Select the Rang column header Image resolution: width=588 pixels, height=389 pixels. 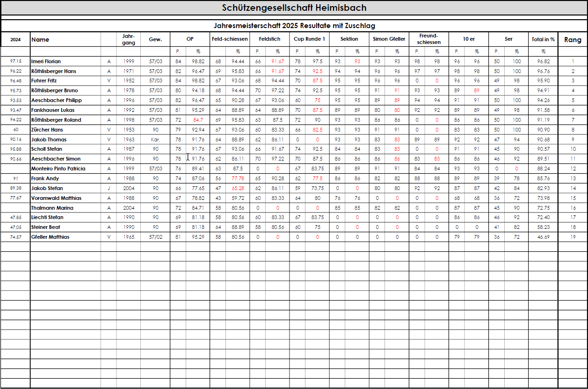coord(573,40)
